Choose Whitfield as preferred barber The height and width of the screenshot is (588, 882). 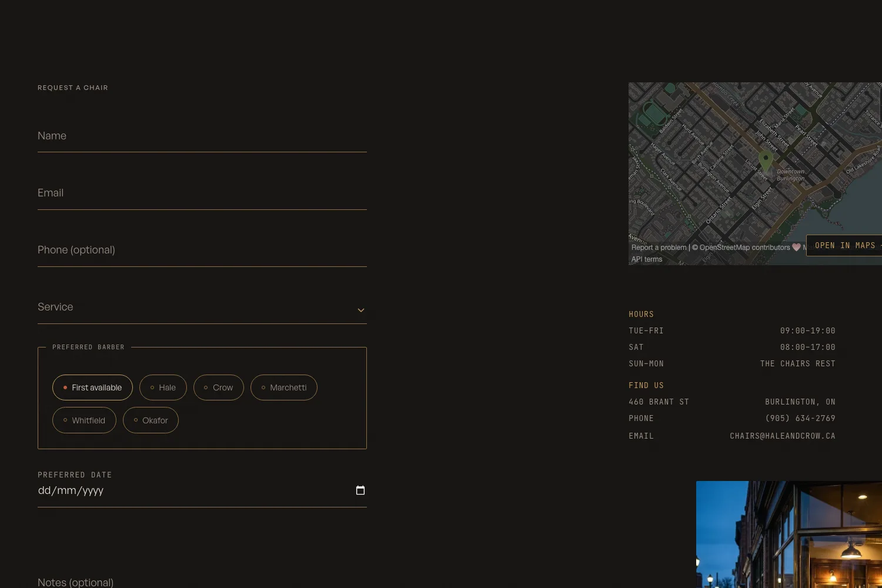84,420
